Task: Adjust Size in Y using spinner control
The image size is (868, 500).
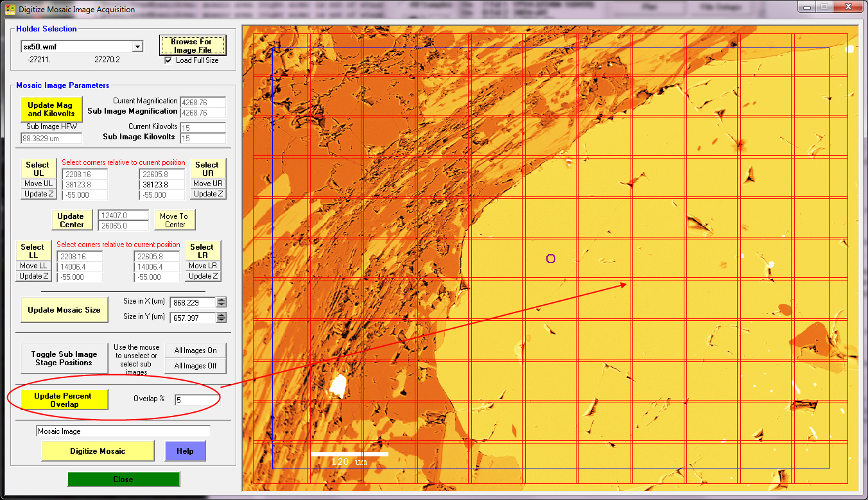Action: tap(221, 317)
